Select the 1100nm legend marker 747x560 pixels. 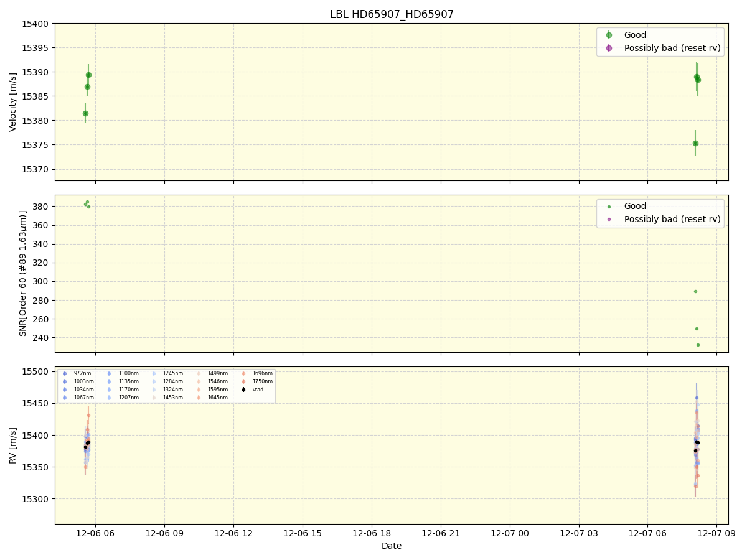point(110,373)
